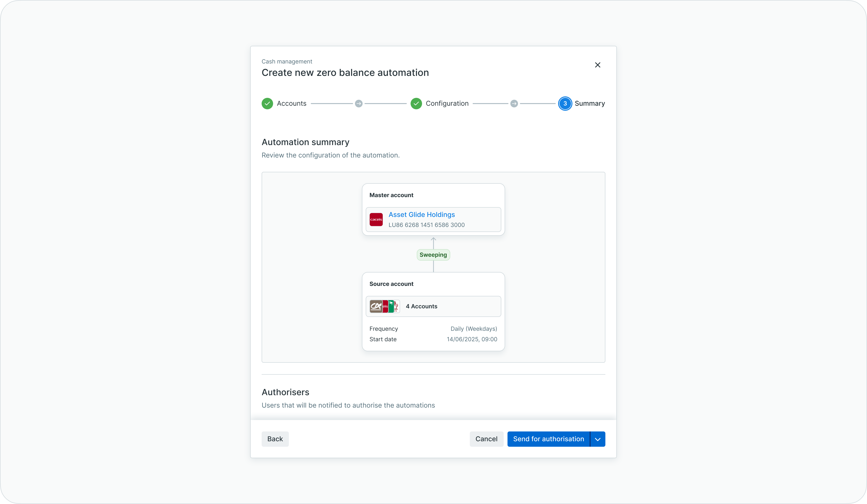Click the blue step 3 Summary circle
The image size is (867, 504).
click(x=565, y=104)
